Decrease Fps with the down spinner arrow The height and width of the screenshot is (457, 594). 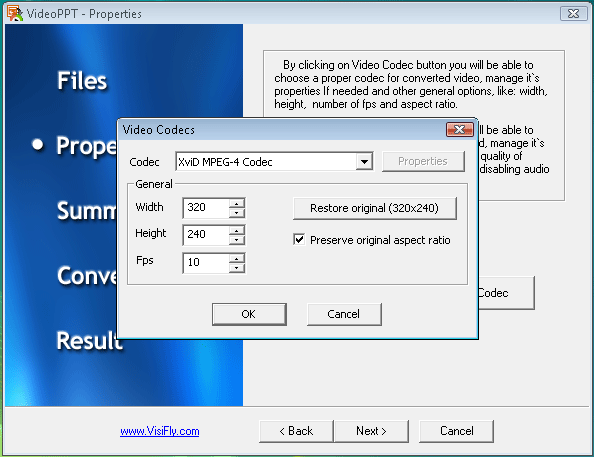(x=237, y=268)
